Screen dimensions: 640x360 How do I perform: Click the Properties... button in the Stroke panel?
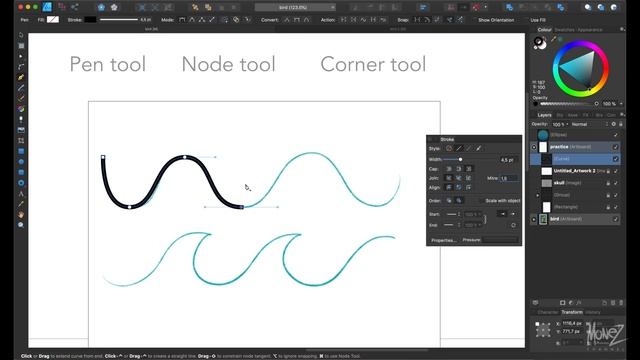(444, 240)
